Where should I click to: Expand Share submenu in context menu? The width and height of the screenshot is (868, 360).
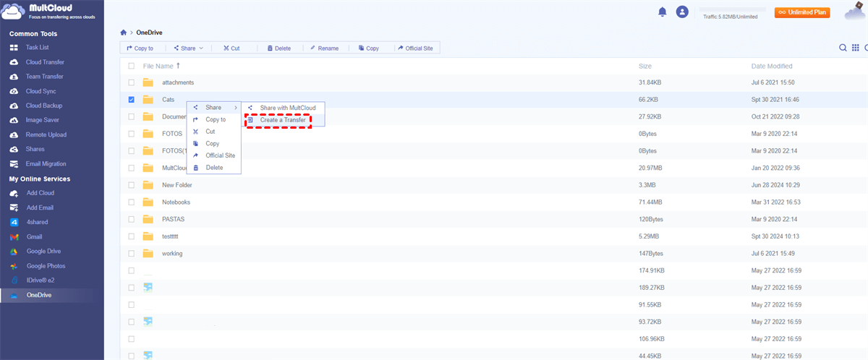(214, 107)
